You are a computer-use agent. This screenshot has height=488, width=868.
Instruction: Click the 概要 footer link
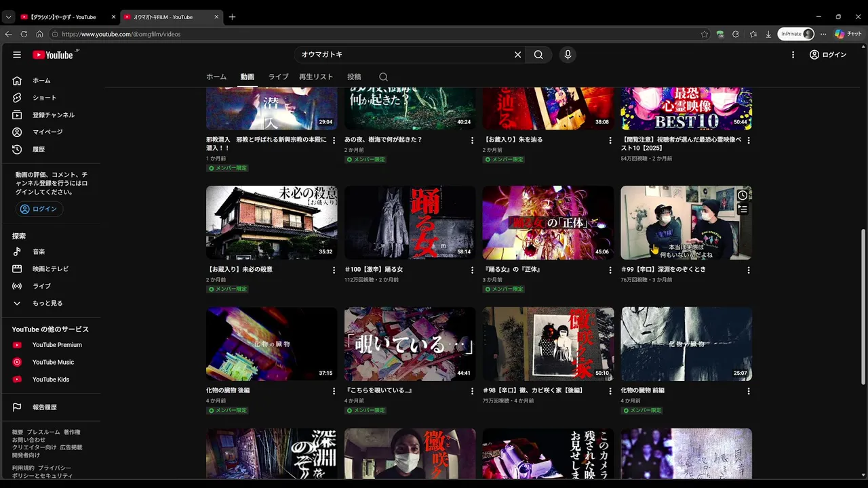click(x=18, y=432)
